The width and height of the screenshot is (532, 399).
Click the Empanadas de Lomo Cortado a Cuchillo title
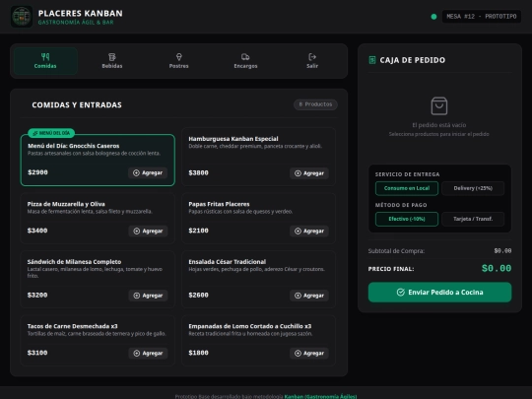[250, 326]
